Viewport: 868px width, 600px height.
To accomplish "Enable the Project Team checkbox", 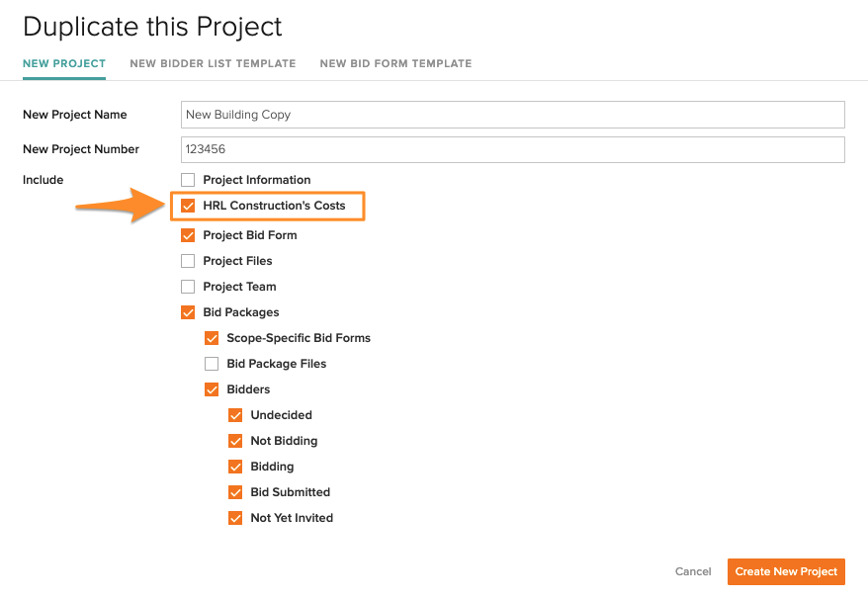I will pyautogui.click(x=188, y=287).
